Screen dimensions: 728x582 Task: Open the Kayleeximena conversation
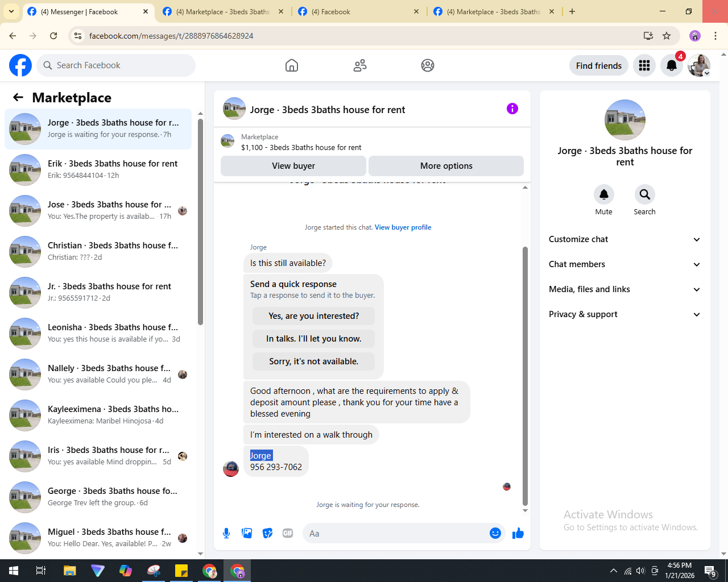click(x=98, y=415)
